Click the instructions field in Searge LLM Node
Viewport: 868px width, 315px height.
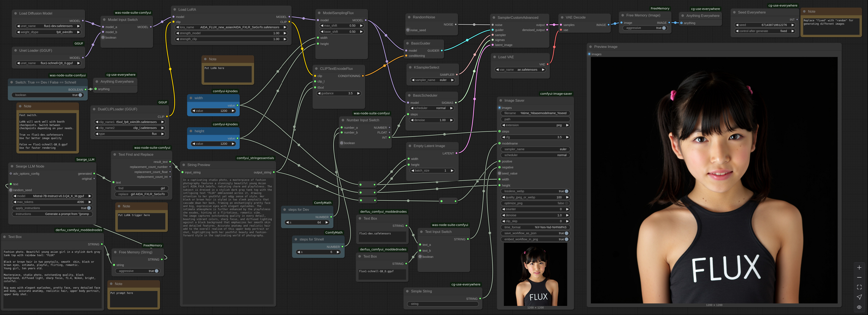52,214
